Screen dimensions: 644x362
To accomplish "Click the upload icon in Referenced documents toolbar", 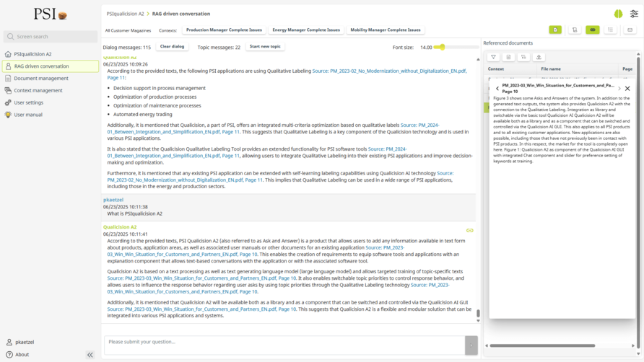I will pos(539,57).
